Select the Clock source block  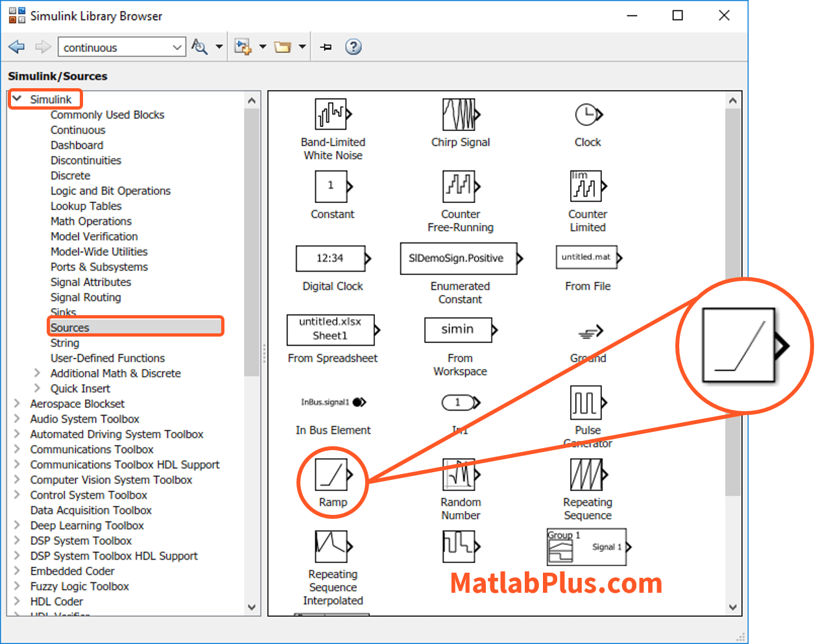587,115
